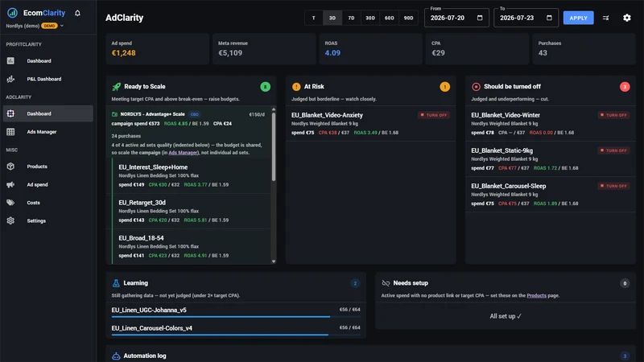This screenshot has height=362, width=644.
Task: Click the Ad spend €1,248 card
Action: pyautogui.click(x=157, y=49)
